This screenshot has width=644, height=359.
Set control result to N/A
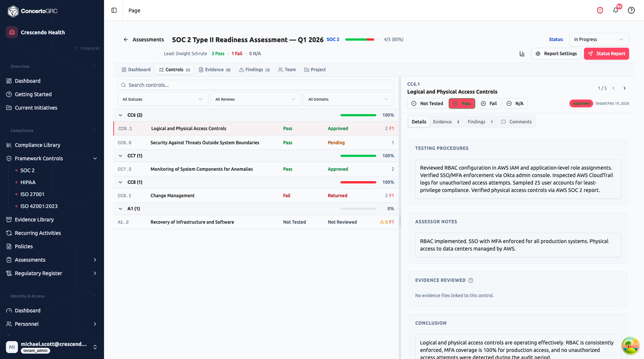(515, 104)
